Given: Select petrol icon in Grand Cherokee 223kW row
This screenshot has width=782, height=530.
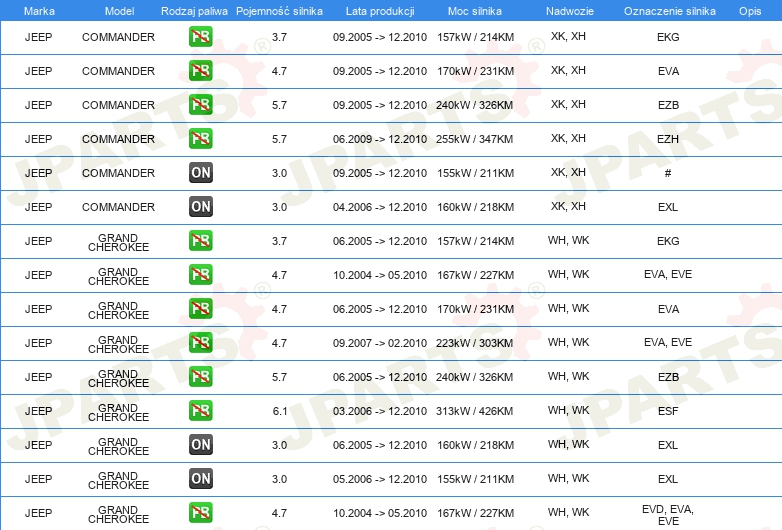Looking at the screenshot, I should pos(200,343).
